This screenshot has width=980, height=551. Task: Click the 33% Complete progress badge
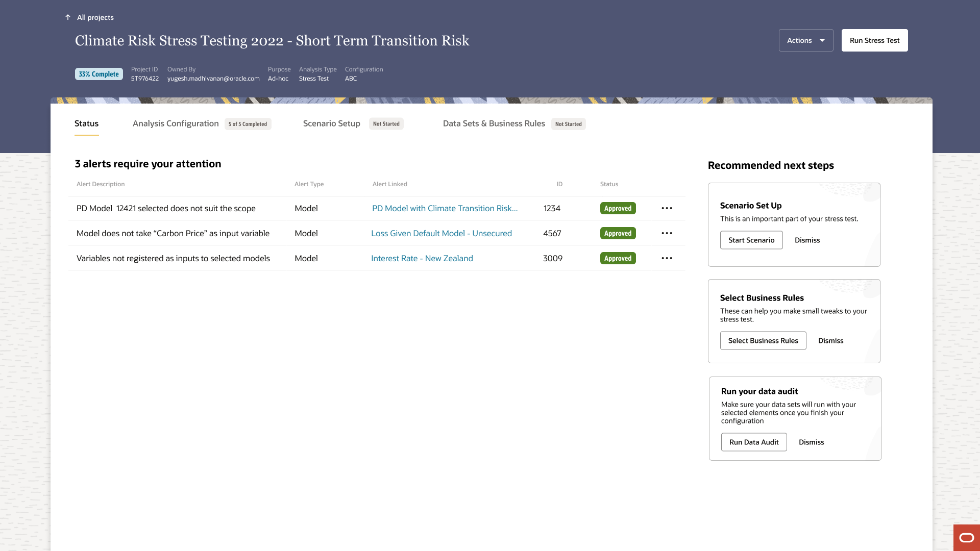point(99,74)
